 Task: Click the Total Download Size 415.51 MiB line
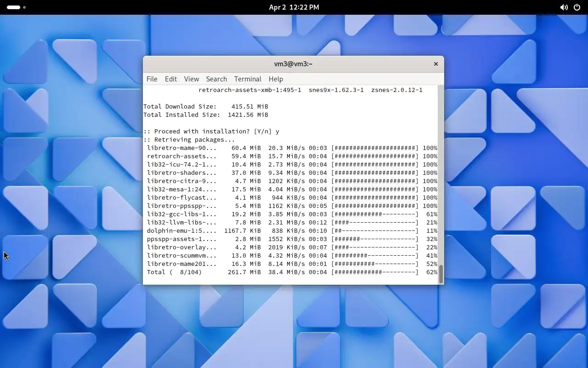pos(206,107)
